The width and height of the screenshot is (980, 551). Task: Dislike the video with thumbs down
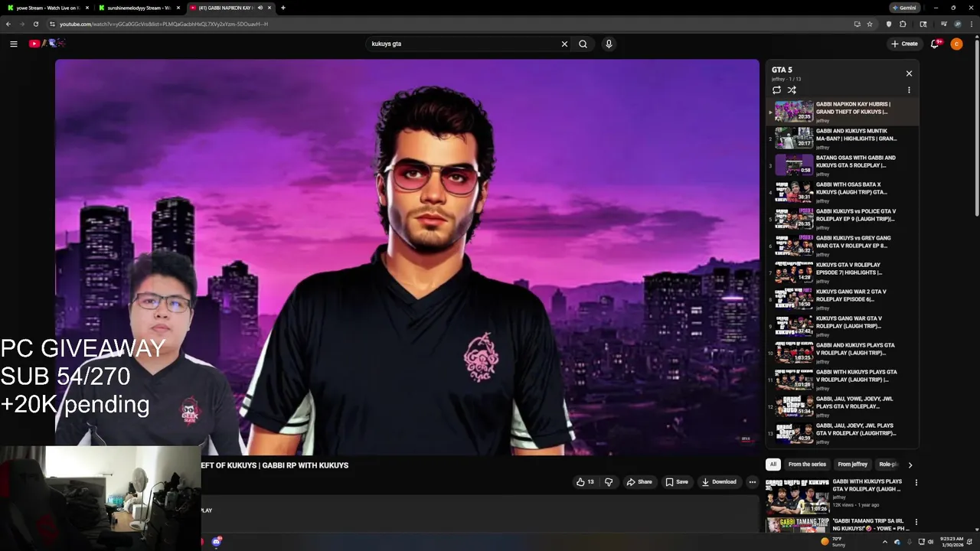[609, 482]
